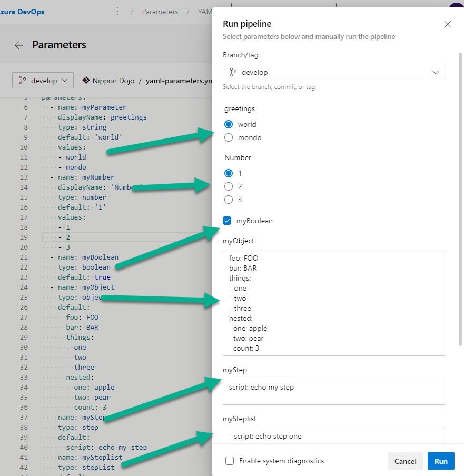Open the Branch/tag dropdown in panel
Screen dimensions: 464x476
[333, 72]
